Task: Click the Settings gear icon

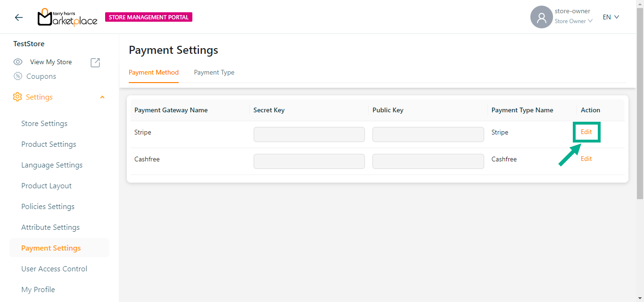Action: [x=17, y=97]
